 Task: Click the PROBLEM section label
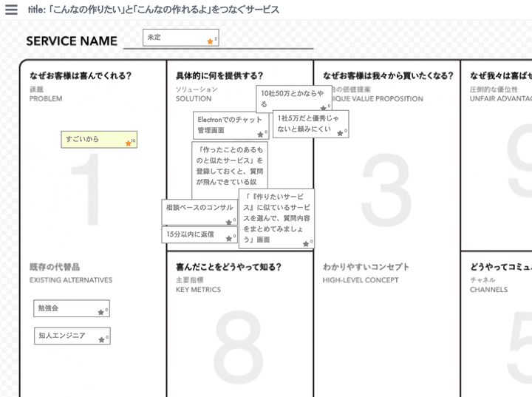pyautogui.click(x=46, y=98)
